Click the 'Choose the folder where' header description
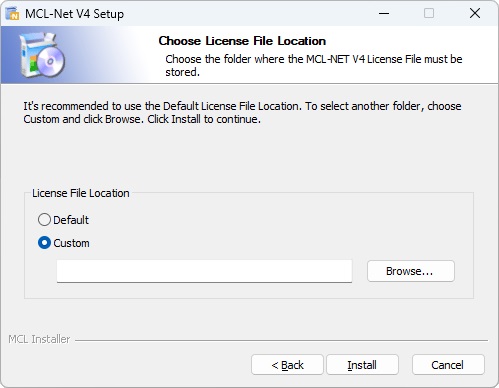 [x=314, y=65]
